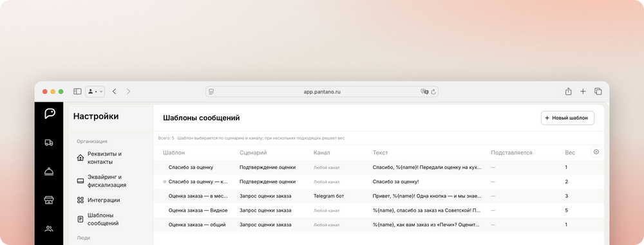
Task: Open the table column settings gear icon
Action: [x=596, y=152]
